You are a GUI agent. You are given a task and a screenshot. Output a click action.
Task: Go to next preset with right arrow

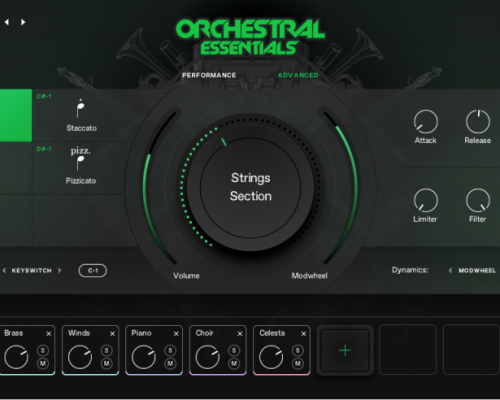23,22
